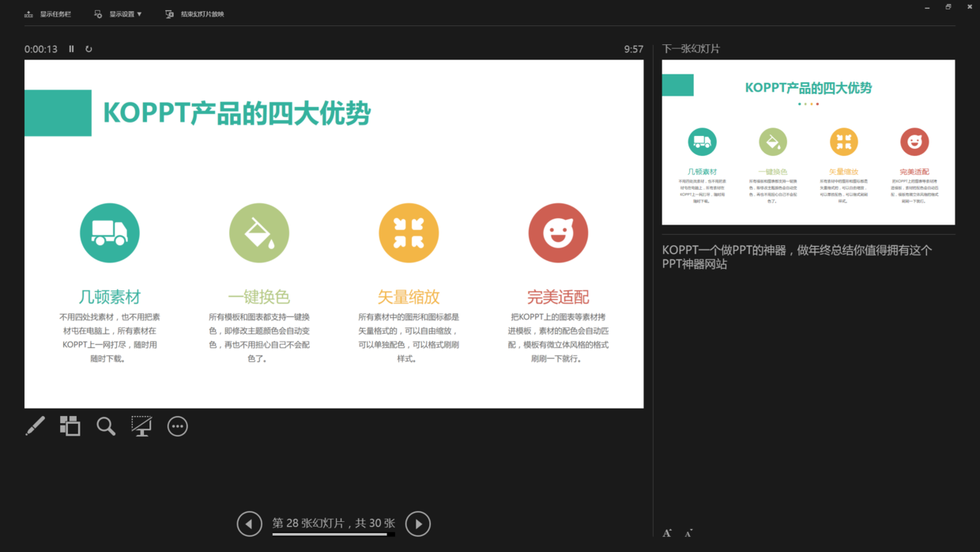This screenshot has width=980, height=552.
Task: Click the teal truck icon on the slide
Action: coord(110,233)
